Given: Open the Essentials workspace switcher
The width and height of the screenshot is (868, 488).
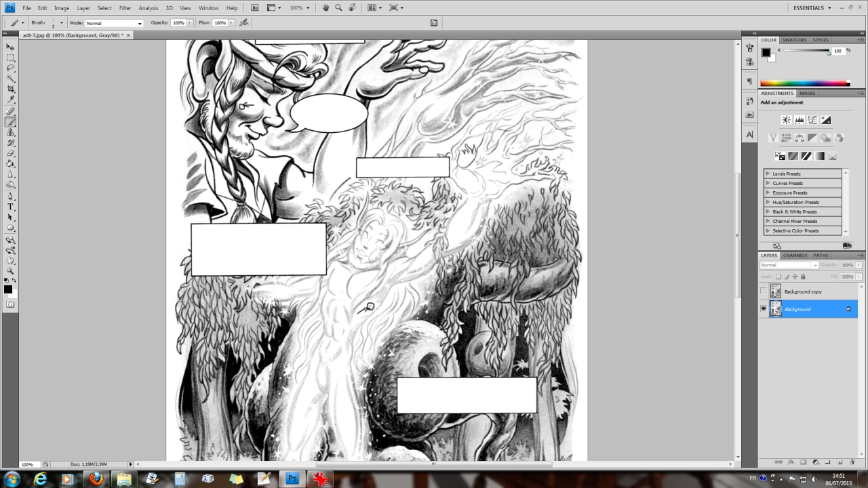Looking at the screenshot, I should (812, 8).
